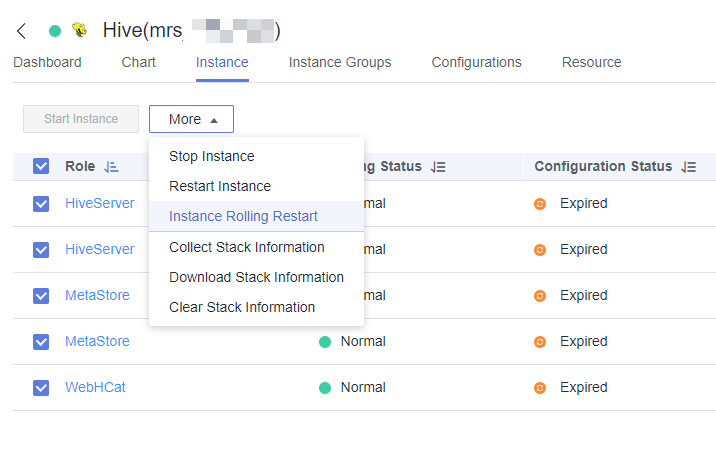Viewport: 716px width, 452px height.
Task: Sort by the Configuration Status column icon
Action: (x=689, y=167)
